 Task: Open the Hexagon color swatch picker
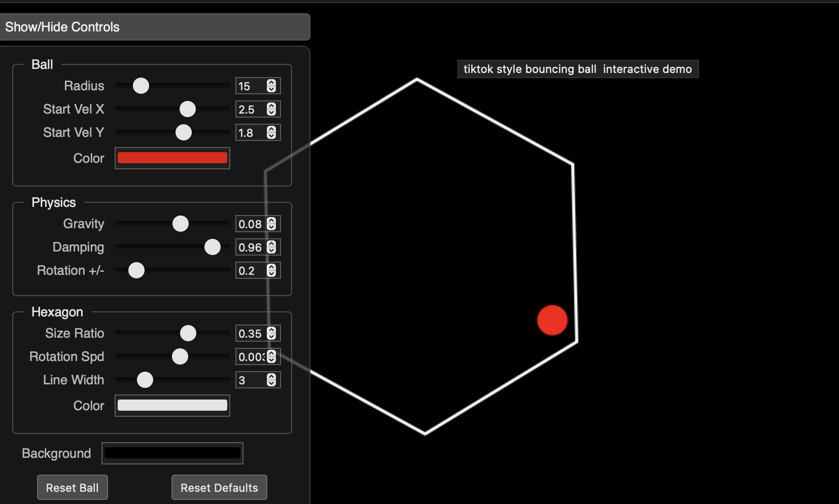[x=172, y=406]
